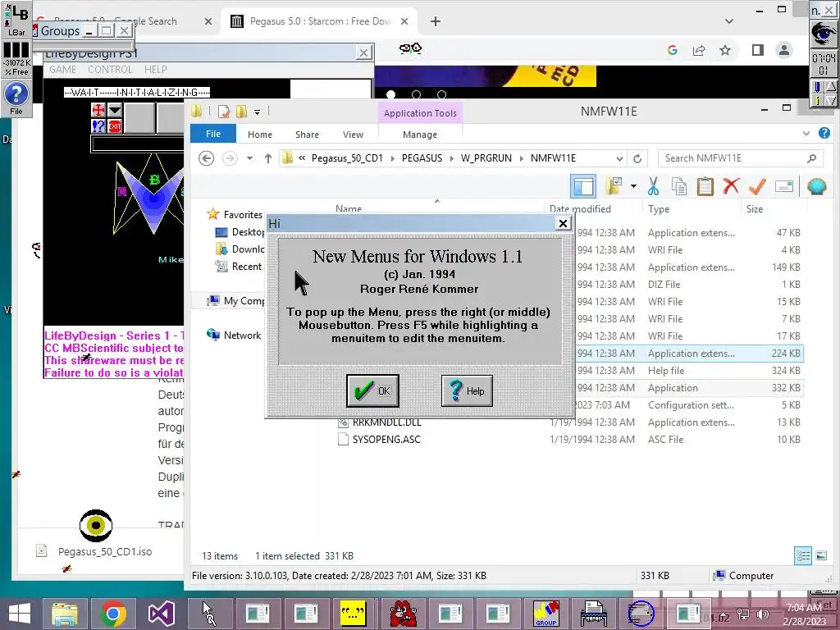Click the Explorer help question mark icon
840x630 pixels.
point(824,133)
